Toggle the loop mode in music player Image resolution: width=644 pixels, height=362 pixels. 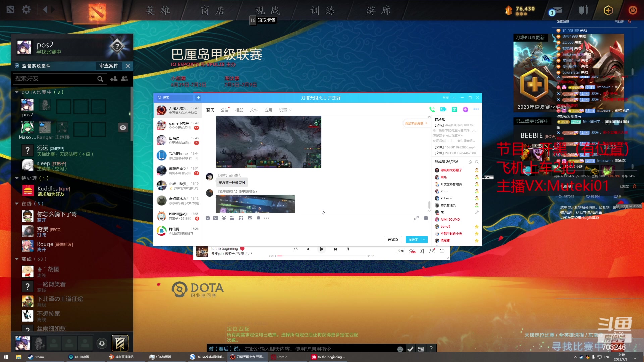click(x=296, y=249)
